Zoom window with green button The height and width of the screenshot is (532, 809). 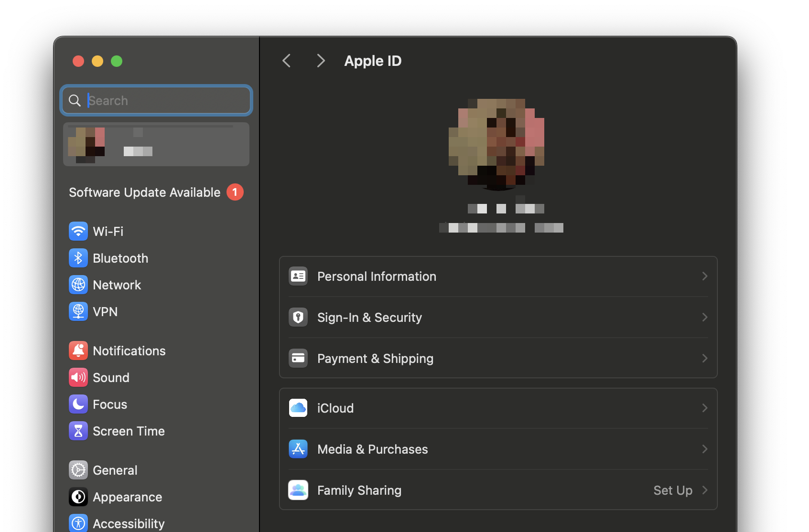[117, 61]
